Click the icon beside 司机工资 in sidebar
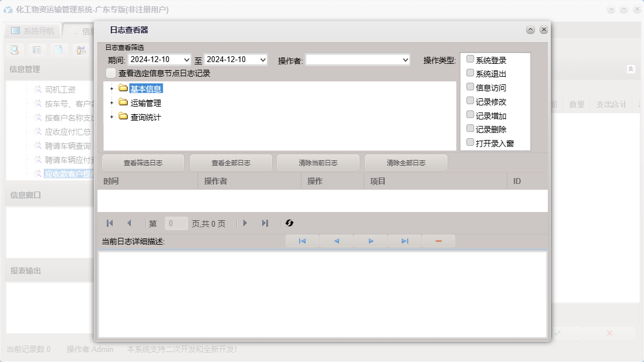The image size is (644, 362). 38,90
